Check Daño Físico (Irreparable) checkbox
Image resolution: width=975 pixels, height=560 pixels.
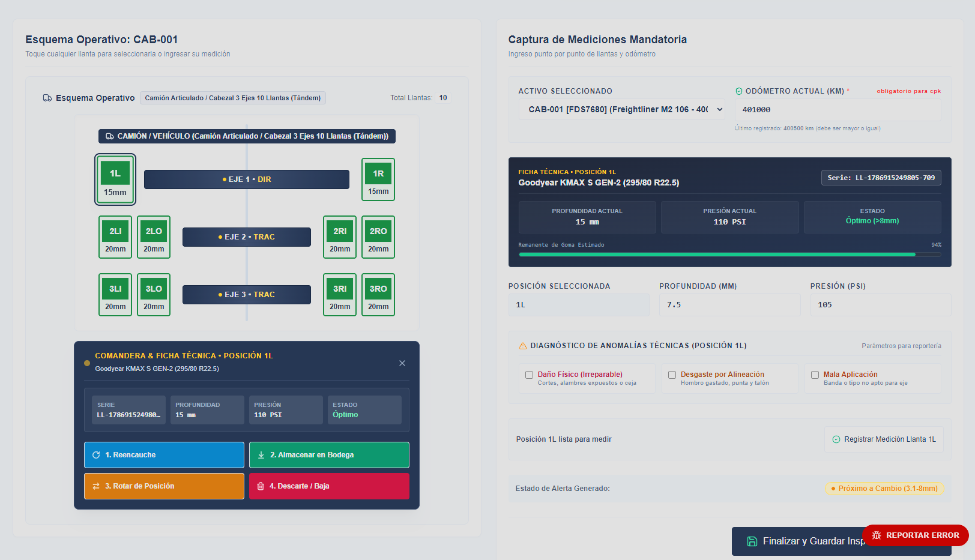click(530, 375)
